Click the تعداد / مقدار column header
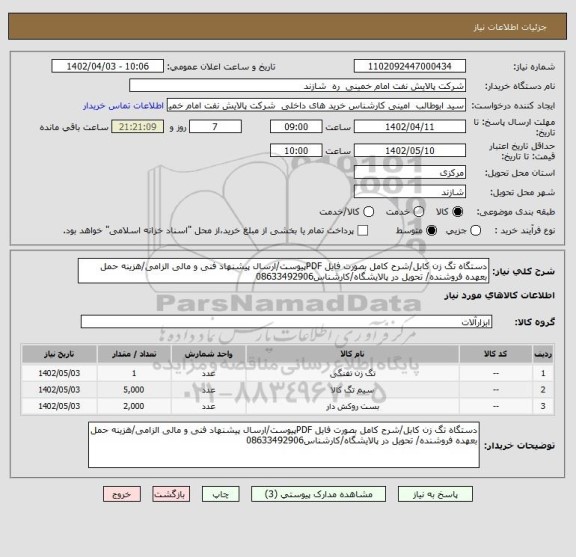 coord(134,354)
